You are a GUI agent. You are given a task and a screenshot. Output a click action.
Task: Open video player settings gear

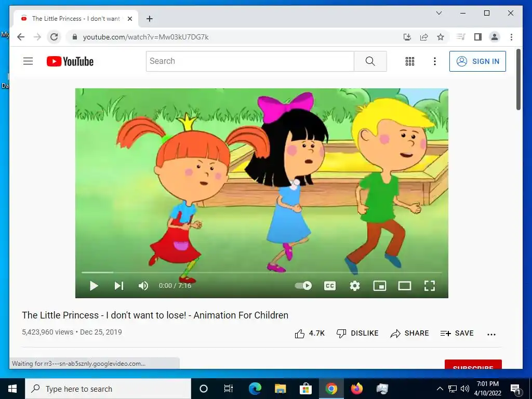354,286
